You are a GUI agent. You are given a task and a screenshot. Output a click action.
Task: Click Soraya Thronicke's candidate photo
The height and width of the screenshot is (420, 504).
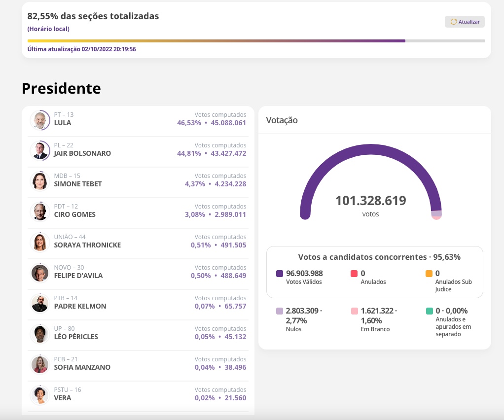pos(39,242)
